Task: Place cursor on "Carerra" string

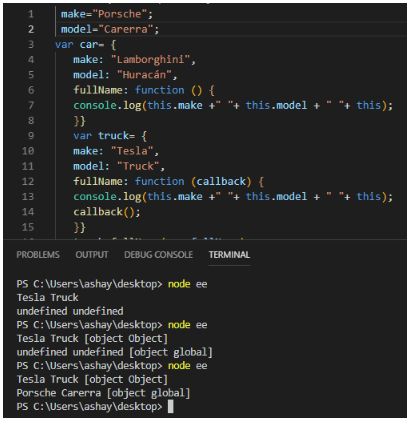Action: tap(126, 29)
